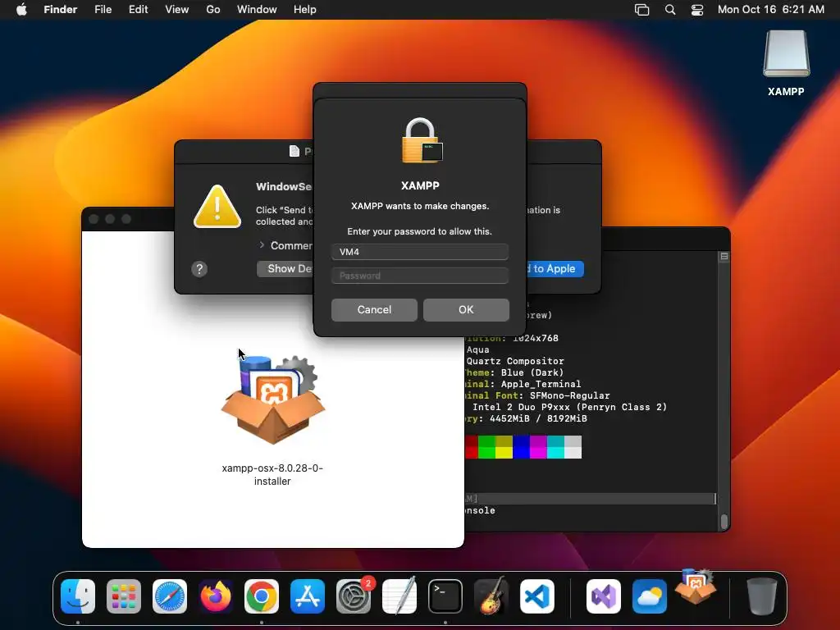
Task: Open the View menu
Action: pyautogui.click(x=177, y=9)
